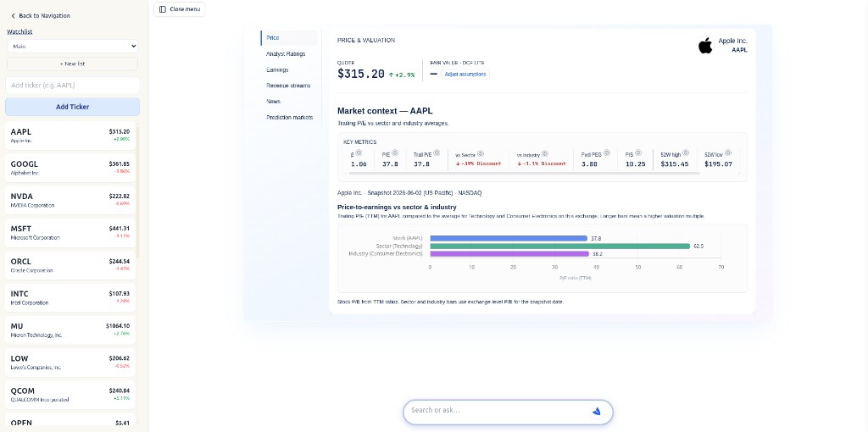This screenshot has height=432, width=868.
Task: Select QCOM in the watchlist
Action: pos(70,395)
